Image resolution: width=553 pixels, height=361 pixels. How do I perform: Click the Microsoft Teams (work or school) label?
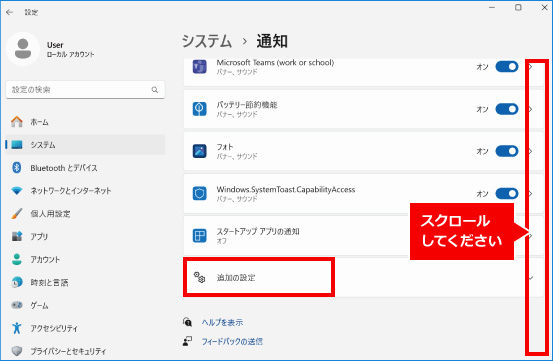(x=275, y=62)
